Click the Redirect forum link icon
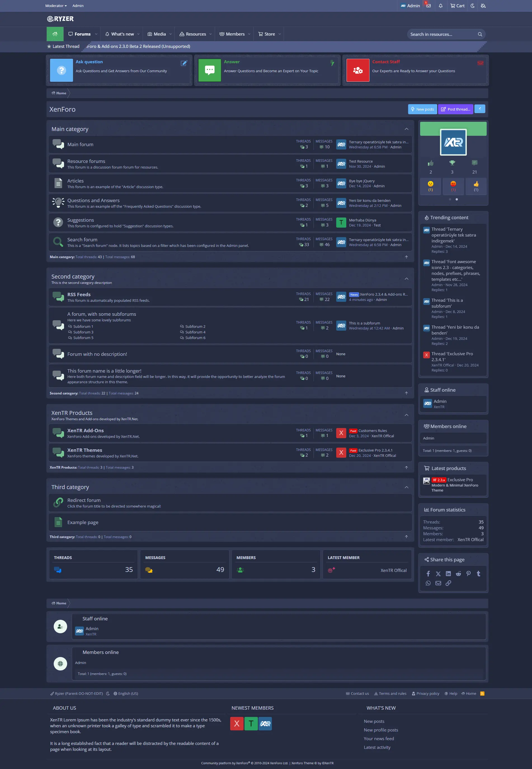Screen dimensions: 532x769 click(x=58, y=502)
